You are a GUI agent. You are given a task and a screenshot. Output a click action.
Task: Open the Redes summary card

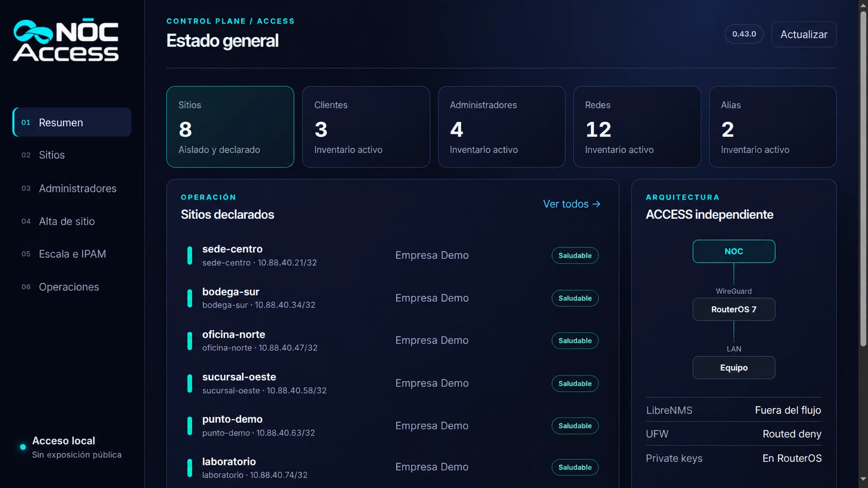tap(637, 127)
